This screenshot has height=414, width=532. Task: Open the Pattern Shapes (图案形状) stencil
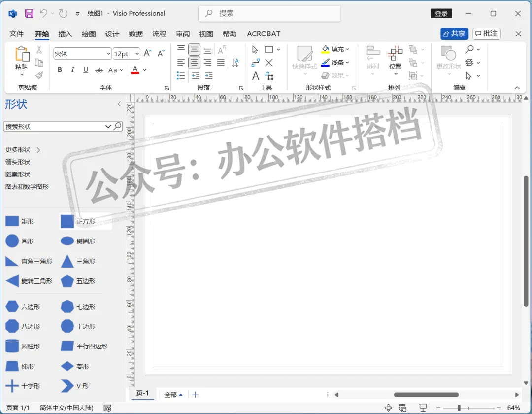tap(18, 174)
